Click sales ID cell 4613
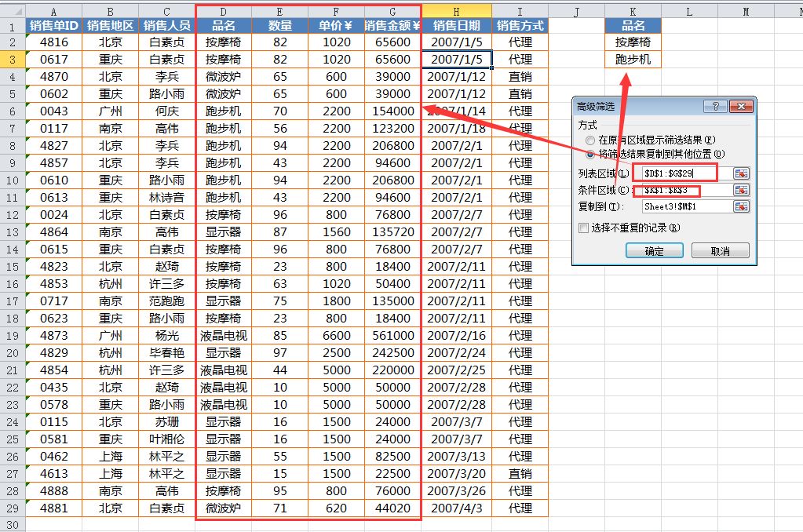The width and height of the screenshot is (803, 532). 54,474
